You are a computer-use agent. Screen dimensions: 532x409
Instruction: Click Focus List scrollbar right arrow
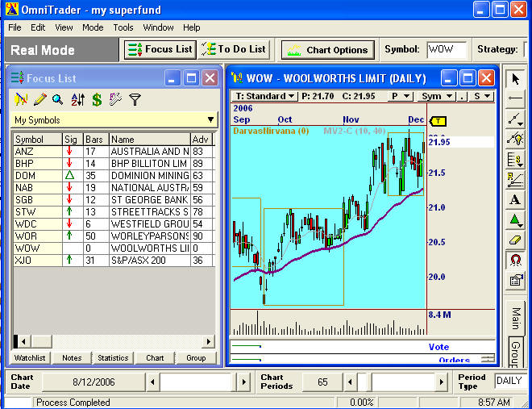pyautogui.click(x=209, y=341)
